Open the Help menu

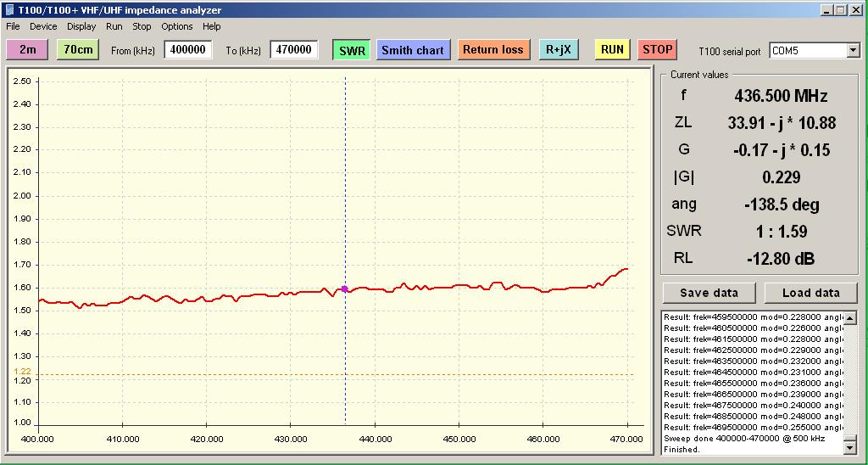(x=211, y=26)
